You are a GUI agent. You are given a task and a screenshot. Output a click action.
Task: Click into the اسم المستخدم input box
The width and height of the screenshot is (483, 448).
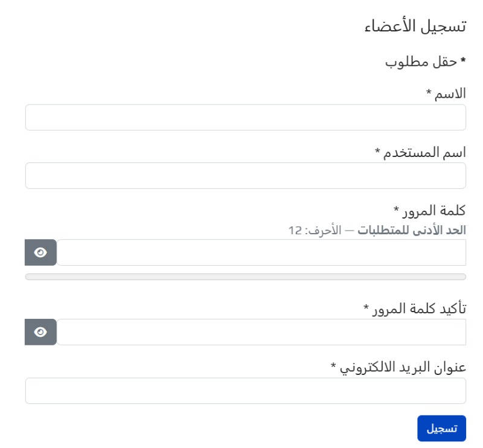245,176
